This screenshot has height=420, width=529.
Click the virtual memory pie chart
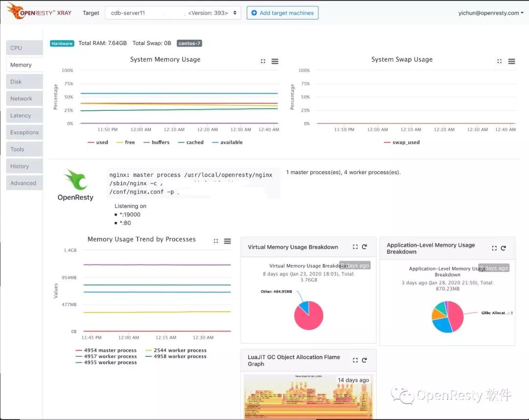tap(309, 315)
